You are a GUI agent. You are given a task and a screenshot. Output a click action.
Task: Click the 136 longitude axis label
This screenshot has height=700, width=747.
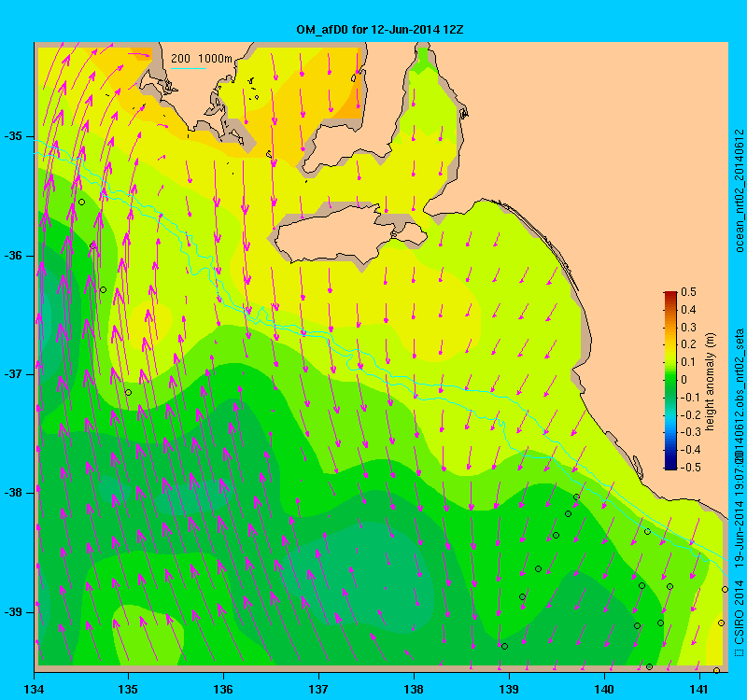(223, 689)
